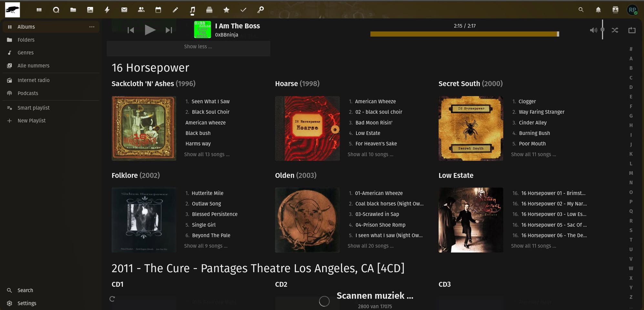Switch to Folders view
This screenshot has width=644, height=310.
(51, 40)
